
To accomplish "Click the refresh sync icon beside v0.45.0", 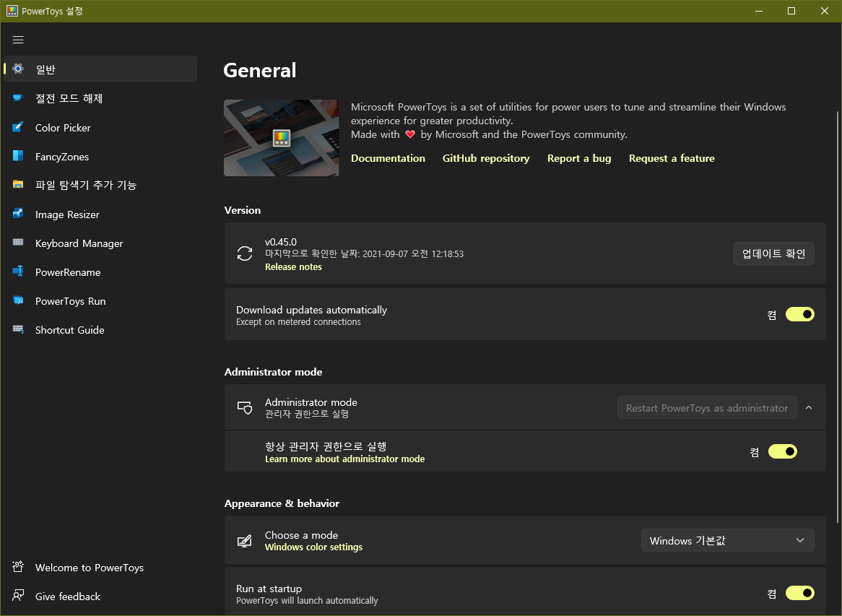I will (x=245, y=253).
